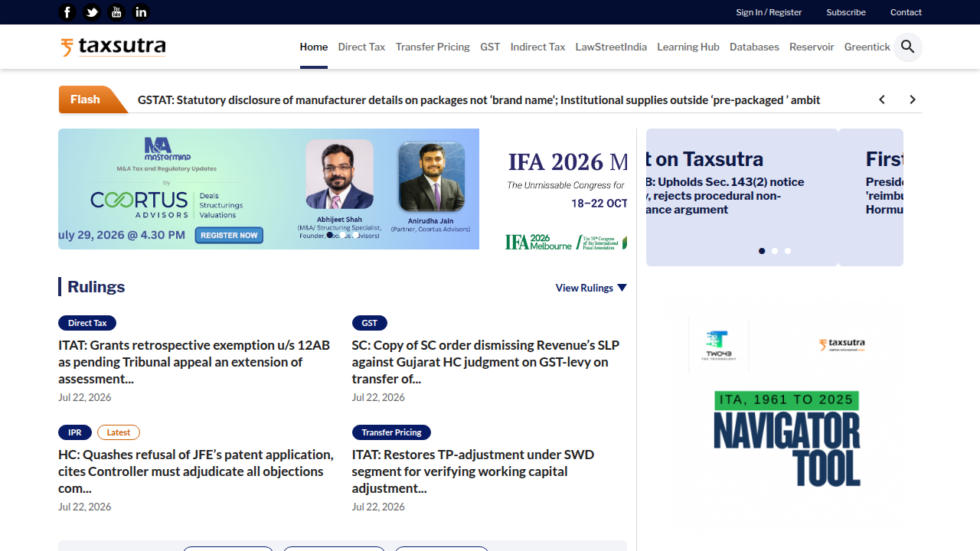Click the Direct Tax category tag
The height and width of the screenshot is (551, 980).
87,323
